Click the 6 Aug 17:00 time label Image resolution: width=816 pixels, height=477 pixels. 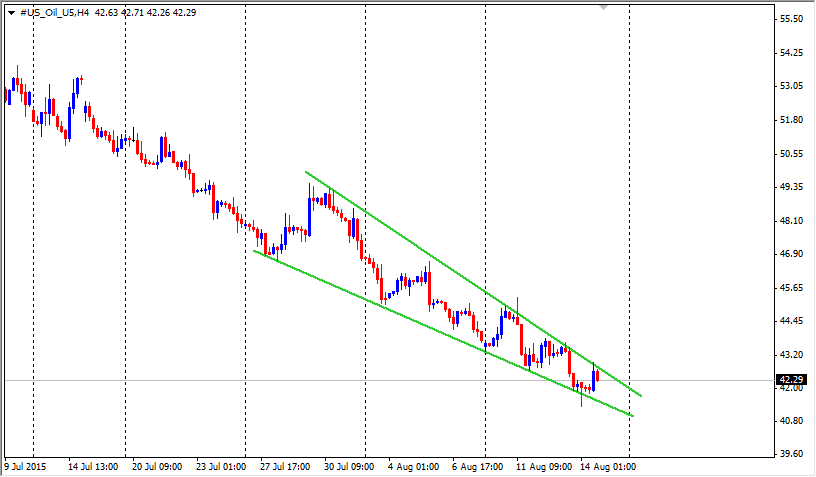point(478,467)
